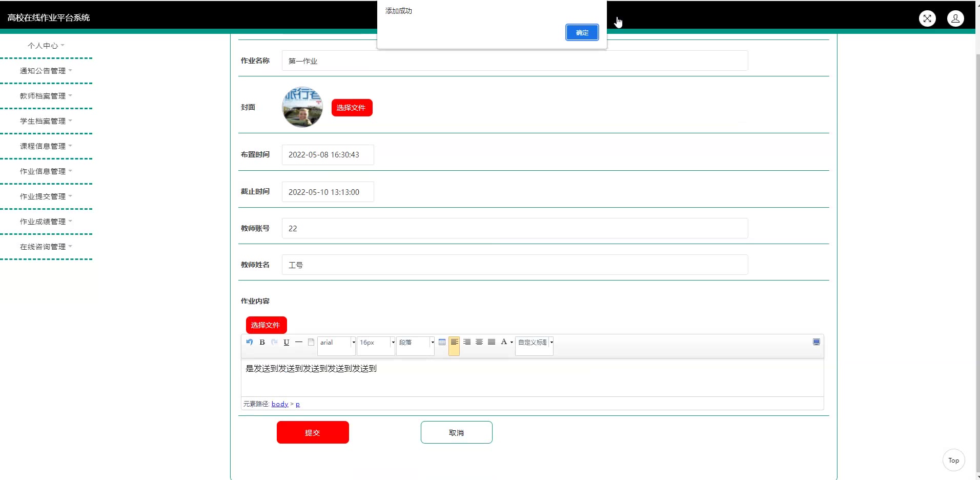This screenshot has height=480, width=980.
Task: Click the 布置时间 date field
Action: click(x=328, y=154)
